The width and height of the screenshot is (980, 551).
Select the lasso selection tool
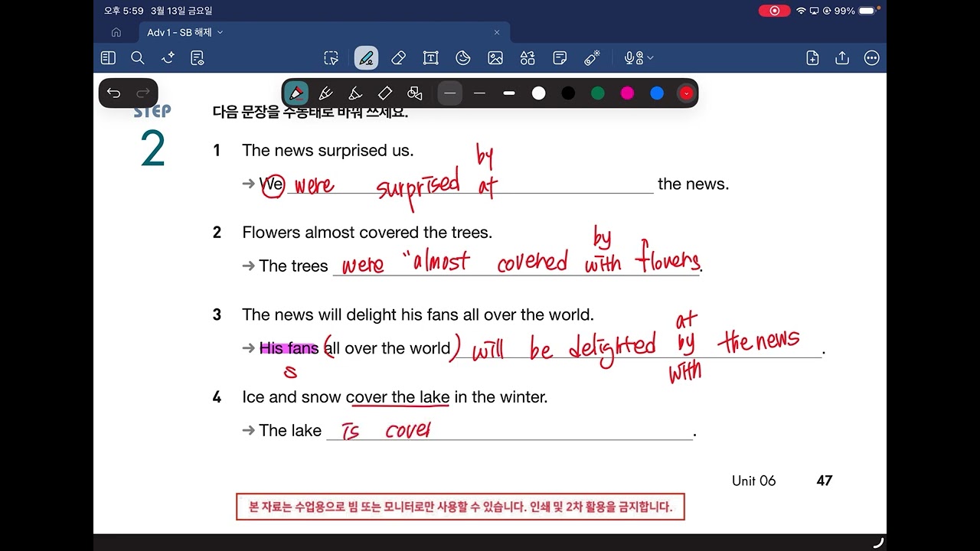click(x=331, y=57)
